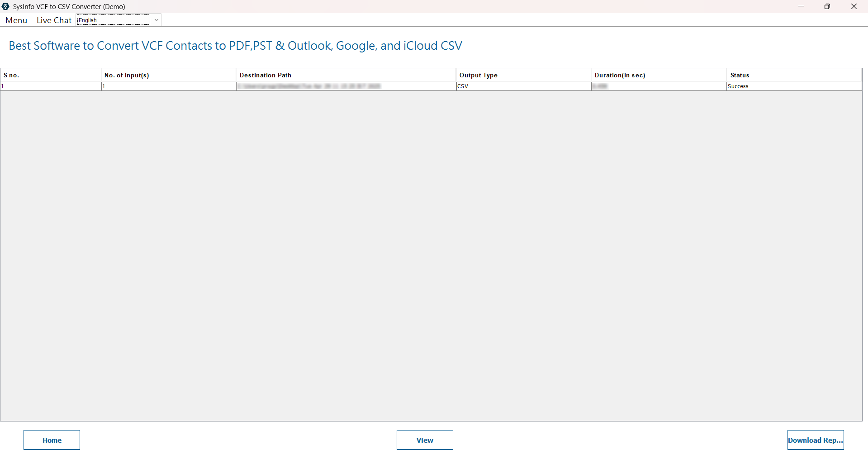This screenshot has height=459, width=868.
Task: Minimize the VCF to CSV Converter window
Action: [x=801, y=6]
